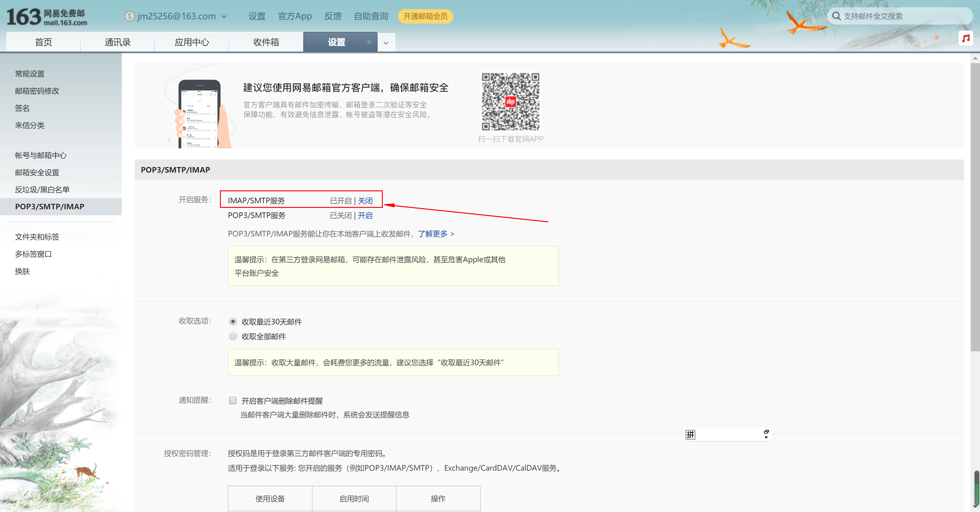Click the 拼 input method icon
Screen dimensions: 980x512
(x=690, y=434)
